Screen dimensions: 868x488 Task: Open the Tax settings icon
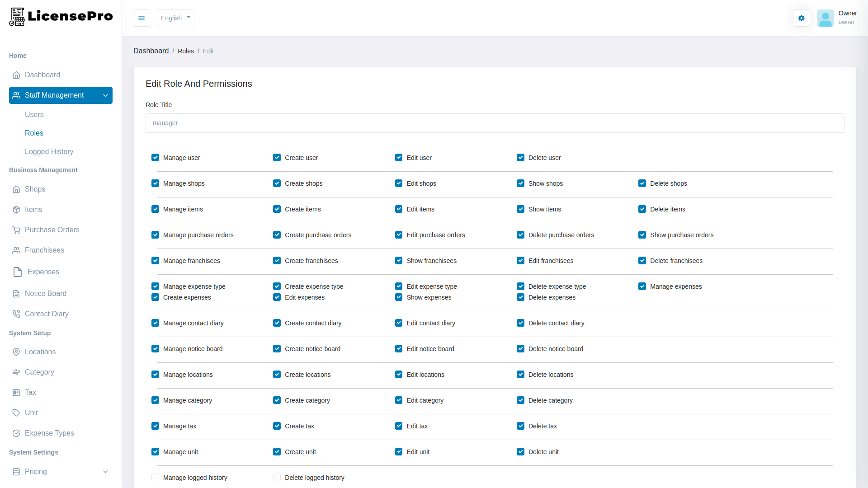click(x=16, y=392)
